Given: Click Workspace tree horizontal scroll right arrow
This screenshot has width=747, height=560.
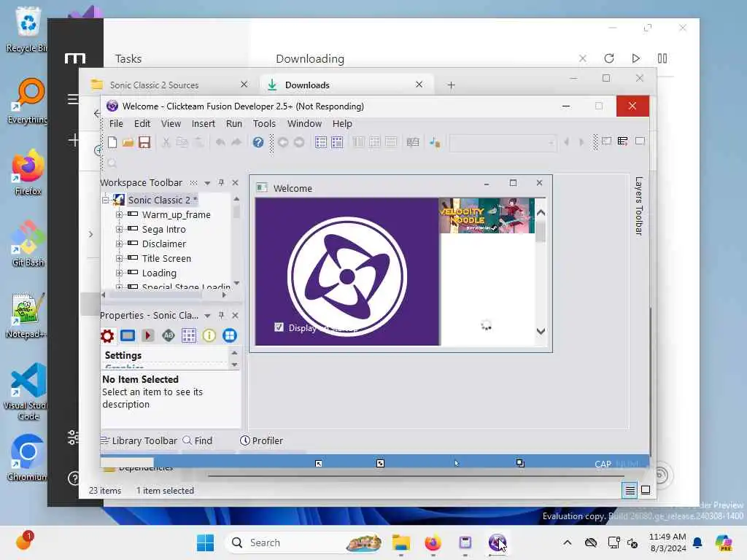Looking at the screenshot, I should [x=224, y=295].
